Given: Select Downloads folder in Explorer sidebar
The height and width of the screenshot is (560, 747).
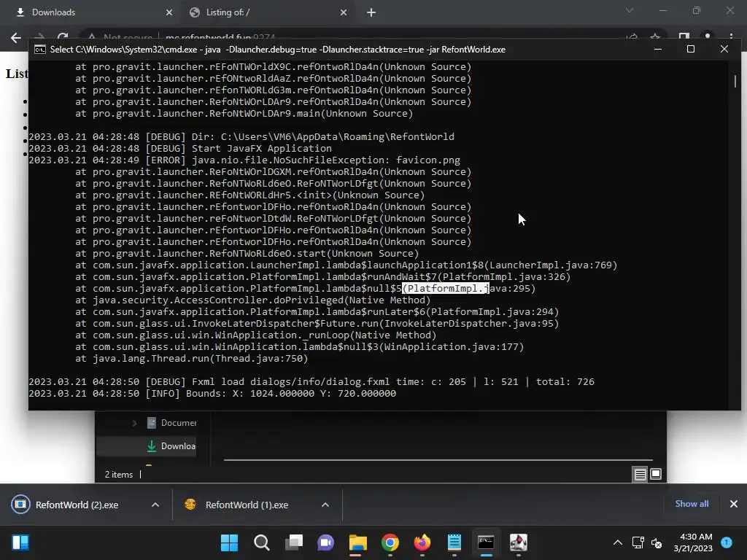Looking at the screenshot, I should pyautogui.click(x=147, y=446).
